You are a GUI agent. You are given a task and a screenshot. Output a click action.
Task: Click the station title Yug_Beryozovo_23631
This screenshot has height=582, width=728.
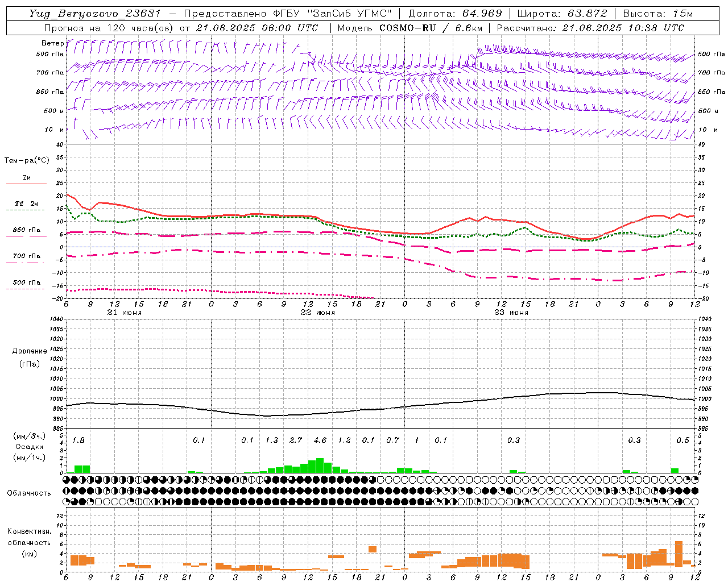[95, 14]
